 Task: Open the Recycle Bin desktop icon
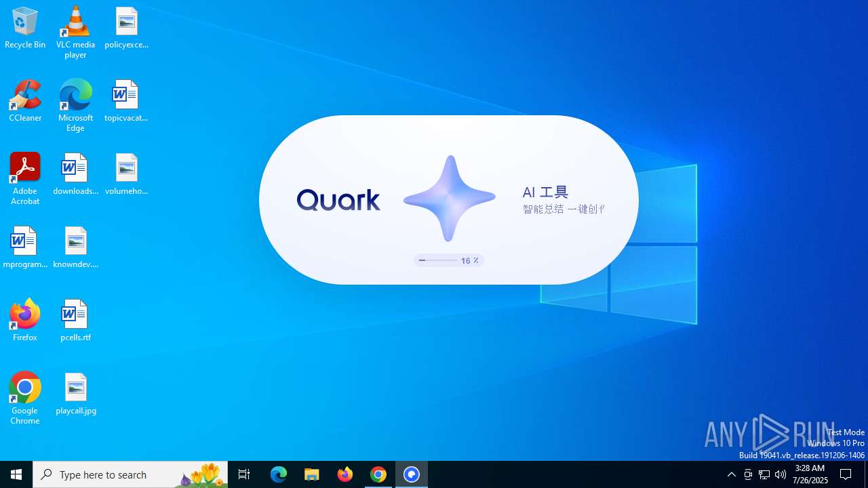coord(25,28)
